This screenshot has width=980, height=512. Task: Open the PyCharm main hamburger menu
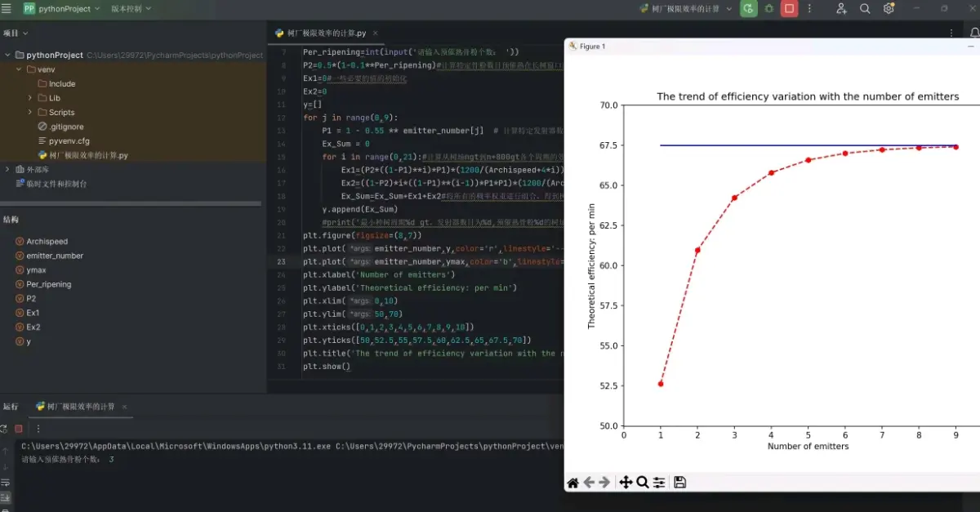pos(7,8)
